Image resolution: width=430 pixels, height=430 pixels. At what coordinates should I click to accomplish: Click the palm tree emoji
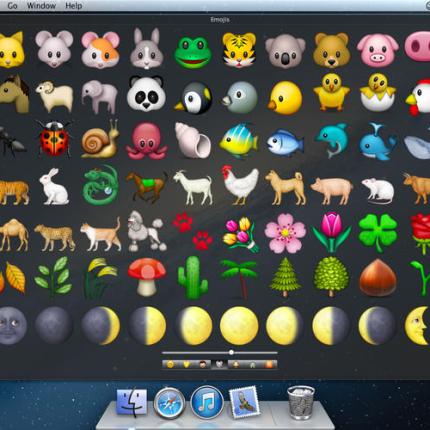click(239, 279)
